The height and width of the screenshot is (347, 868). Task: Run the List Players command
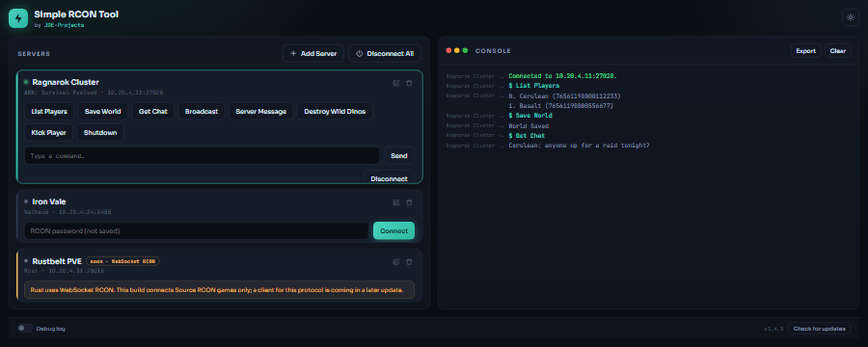coord(49,111)
